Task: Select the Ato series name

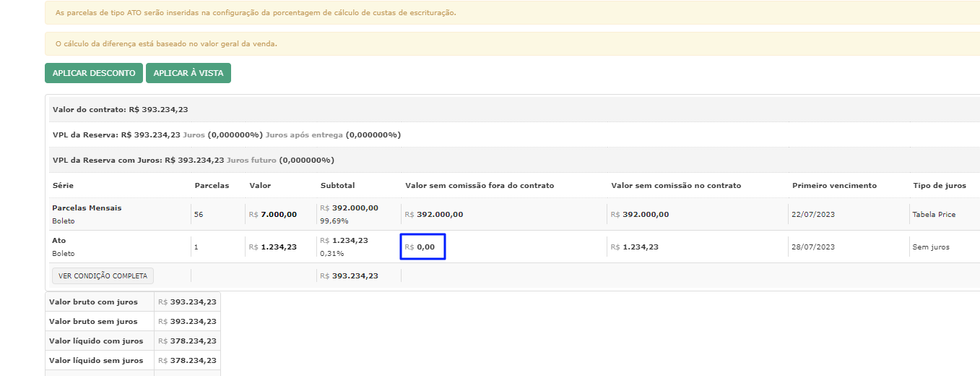Action: tap(59, 240)
